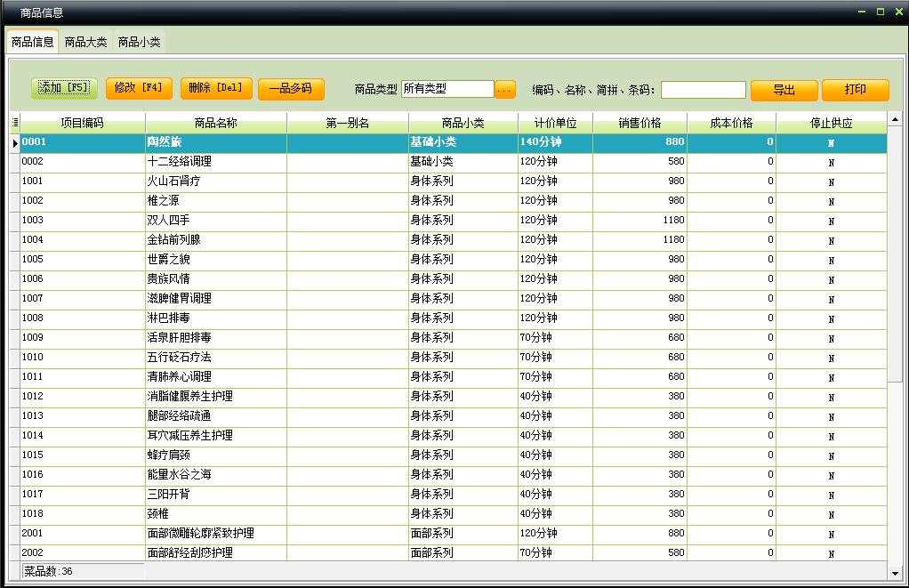Image resolution: width=909 pixels, height=588 pixels.
Task: Click the scrollbar up arrow
Action: pos(895,119)
